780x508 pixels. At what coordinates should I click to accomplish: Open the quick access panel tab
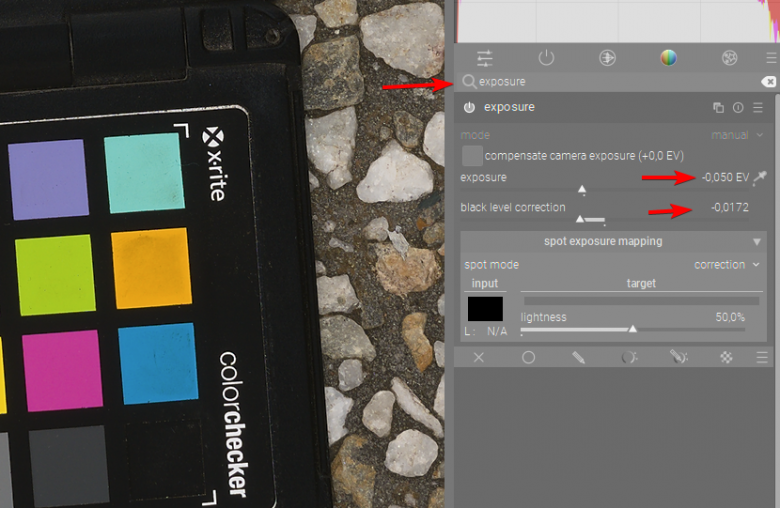tap(485, 58)
